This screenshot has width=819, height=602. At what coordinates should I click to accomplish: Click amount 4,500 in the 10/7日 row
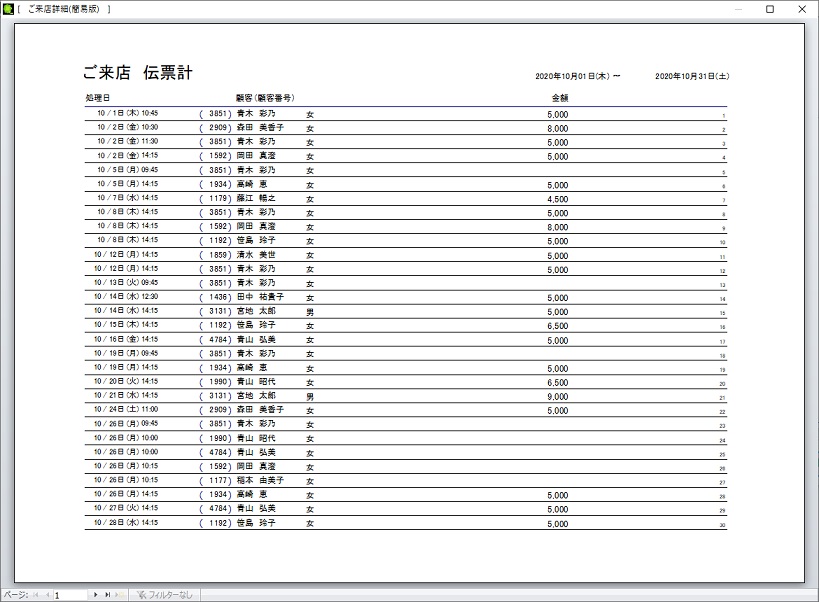pyautogui.click(x=558, y=199)
